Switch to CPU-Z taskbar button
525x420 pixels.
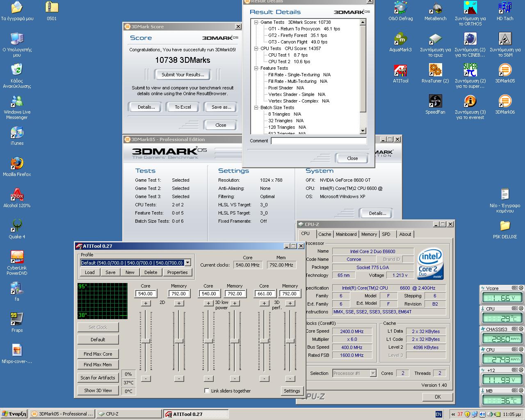click(x=129, y=414)
